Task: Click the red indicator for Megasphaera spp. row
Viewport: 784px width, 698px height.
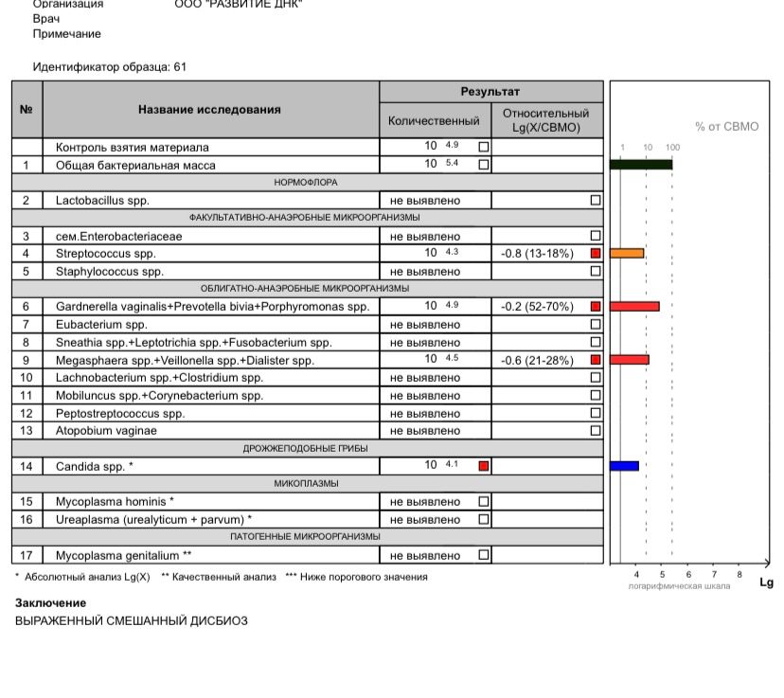Action: tap(596, 360)
